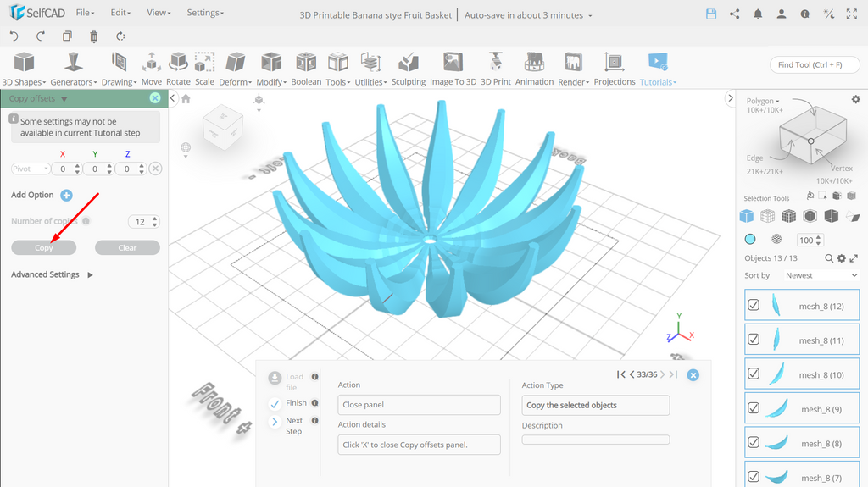The height and width of the screenshot is (487, 868).
Task: Uncheck mesh_8 (10) checkbox
Action: point(754,374)
